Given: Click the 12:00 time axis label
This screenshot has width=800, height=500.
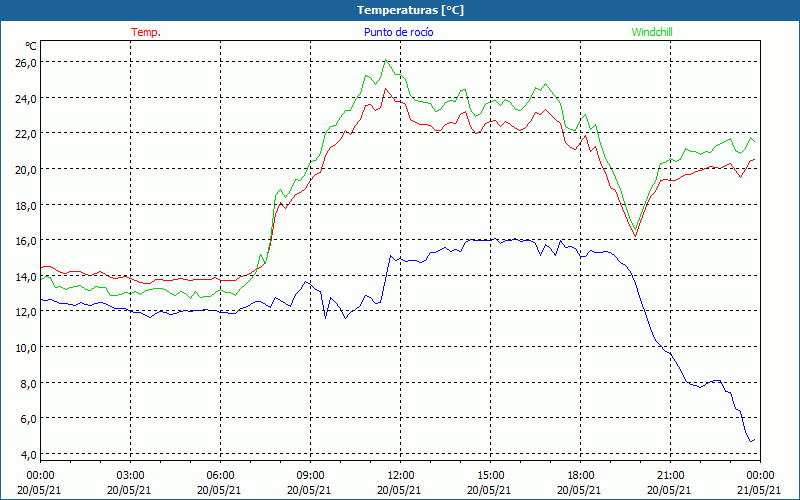Looking at the screenshot, I should click(401, 476).
